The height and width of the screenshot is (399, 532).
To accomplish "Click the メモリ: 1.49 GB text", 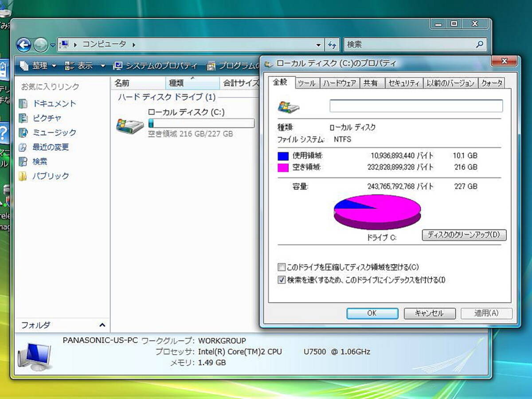I will (x=198, y=363).
